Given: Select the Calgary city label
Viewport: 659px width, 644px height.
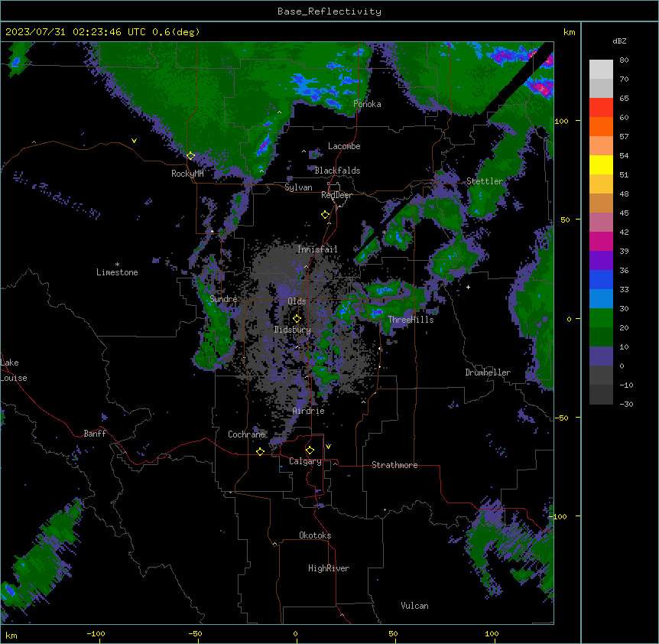Looking at the screenshot, I should pos(305,461).
